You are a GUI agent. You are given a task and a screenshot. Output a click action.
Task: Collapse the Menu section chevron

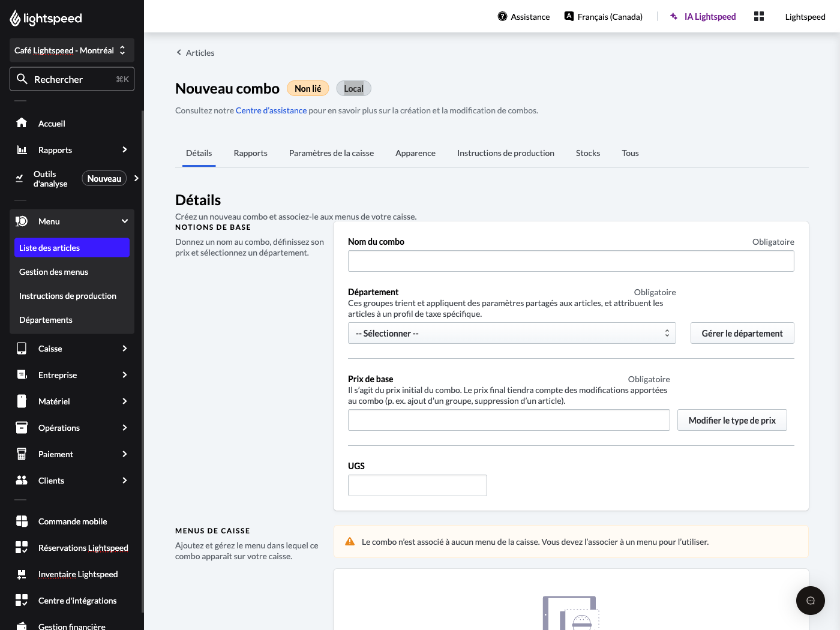pyautogui.click(x=125, y=221)
